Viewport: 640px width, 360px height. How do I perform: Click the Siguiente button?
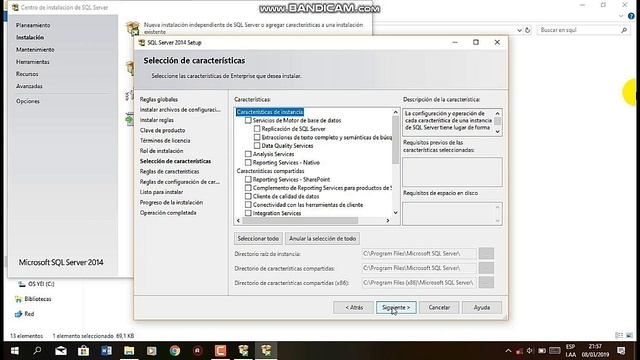[x=396, y=307]
